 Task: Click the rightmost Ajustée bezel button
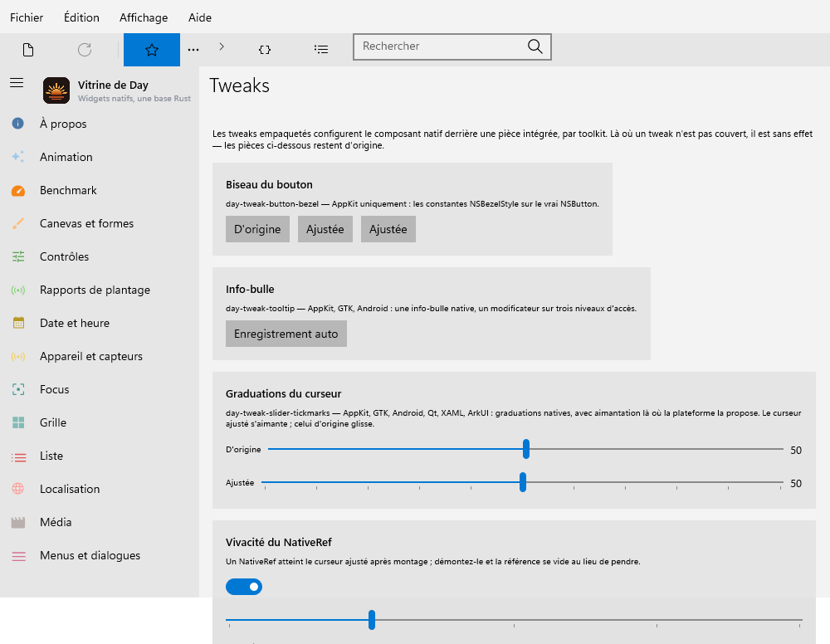[x=388, y=229]
